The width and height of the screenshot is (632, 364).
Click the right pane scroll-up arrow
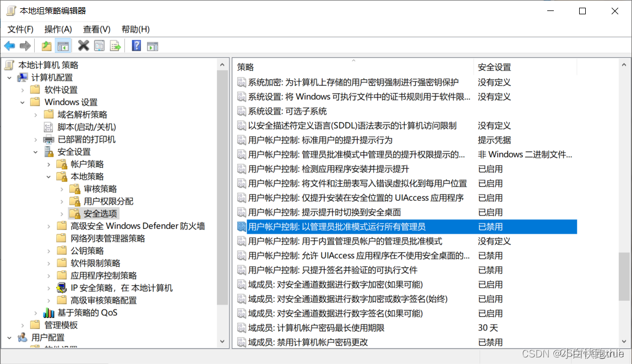(x=624, y=65)
